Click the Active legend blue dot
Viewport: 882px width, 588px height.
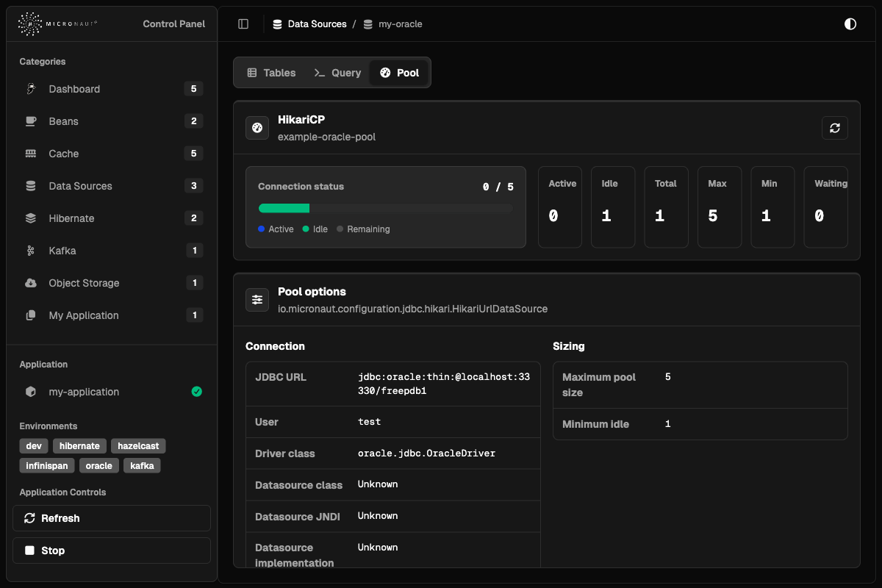tap(261, 229)
